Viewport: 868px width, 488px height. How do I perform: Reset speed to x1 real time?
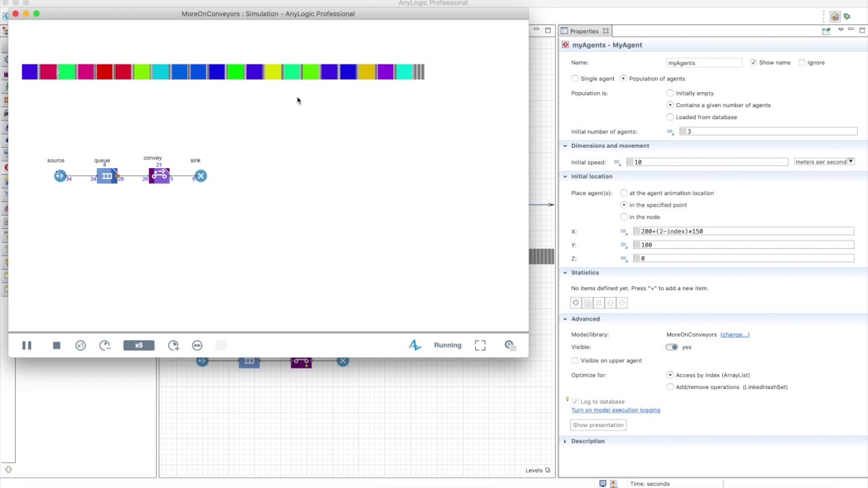click(81, 346)
